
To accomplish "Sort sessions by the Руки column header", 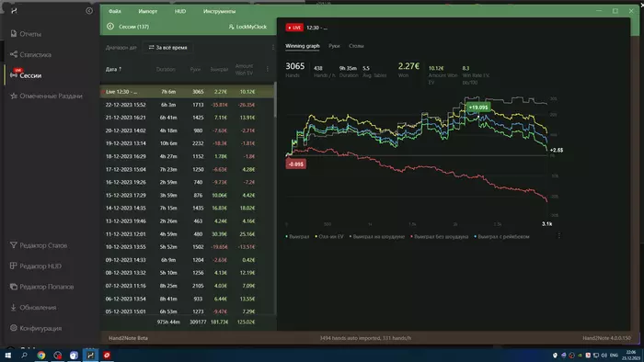I will coord(195,69).
